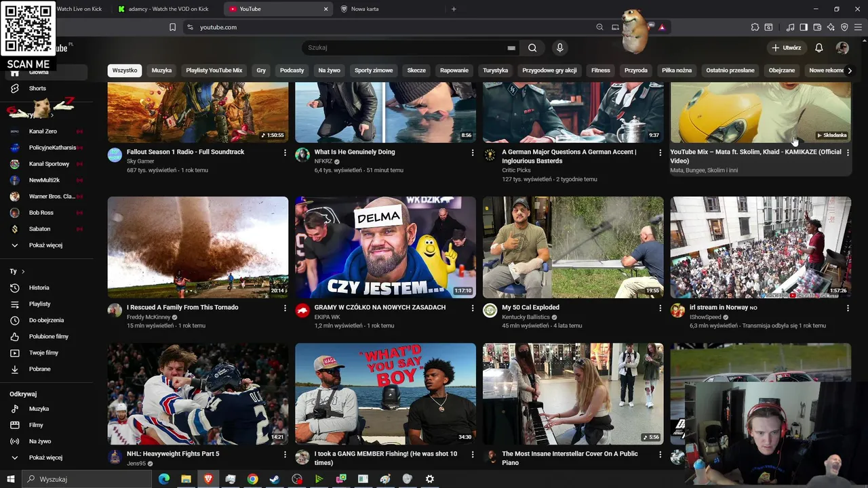Open Brave Leo AI sparkle icon

pos(831,27)
